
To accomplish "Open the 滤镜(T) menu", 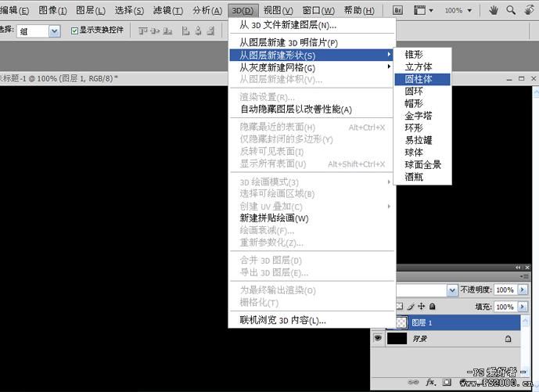I will pyautogui.click(x=168, y=10).
